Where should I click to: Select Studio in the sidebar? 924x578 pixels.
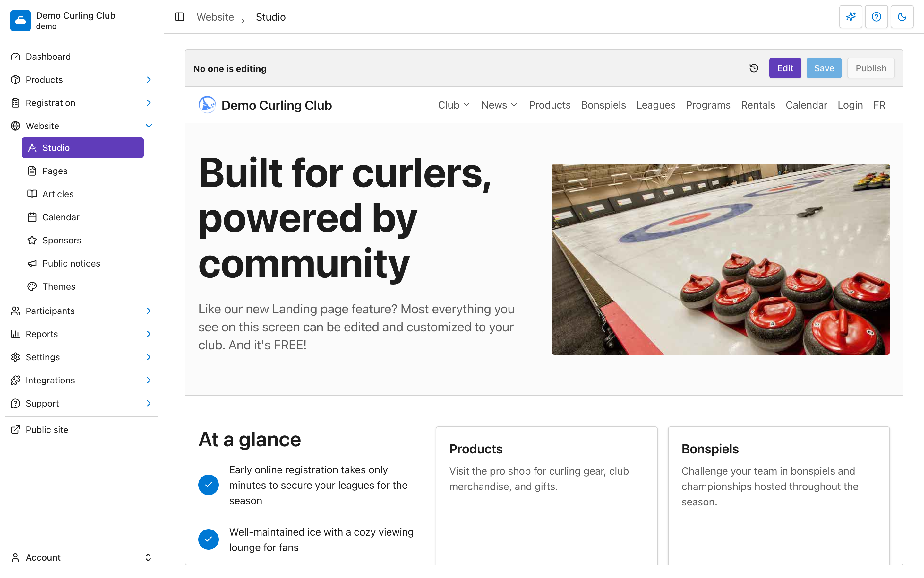click(82, 148)
